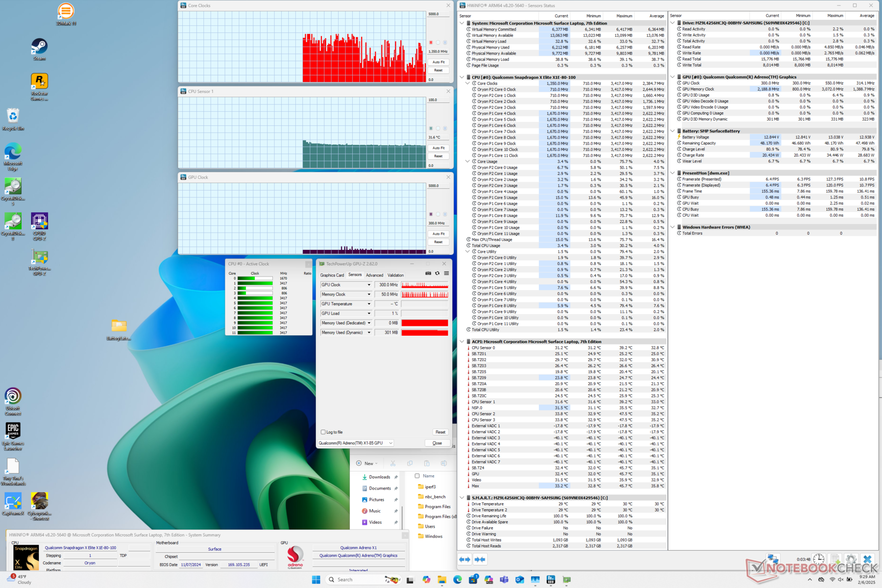Click the Reset button in GPU-Z
This screenshot has height=588, width=882.
441,432
